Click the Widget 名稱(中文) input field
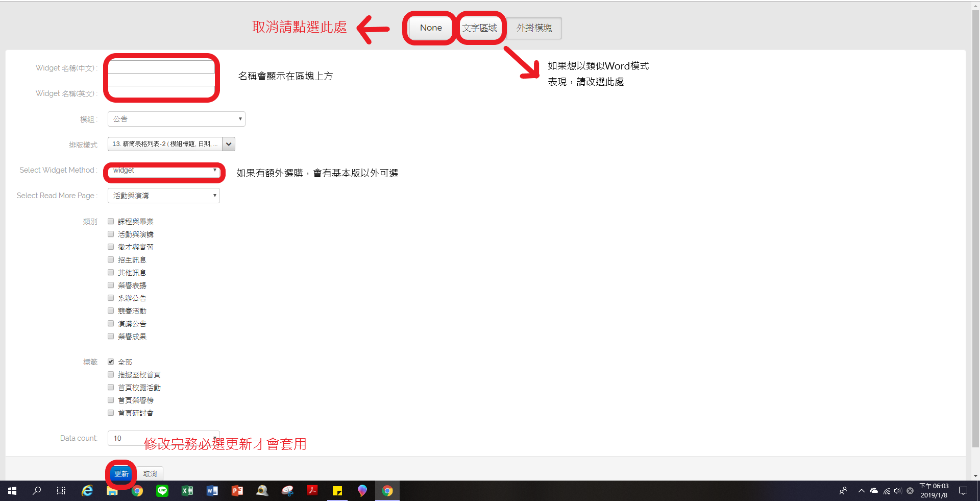This screenshot has width=980, height=501. 161,67
